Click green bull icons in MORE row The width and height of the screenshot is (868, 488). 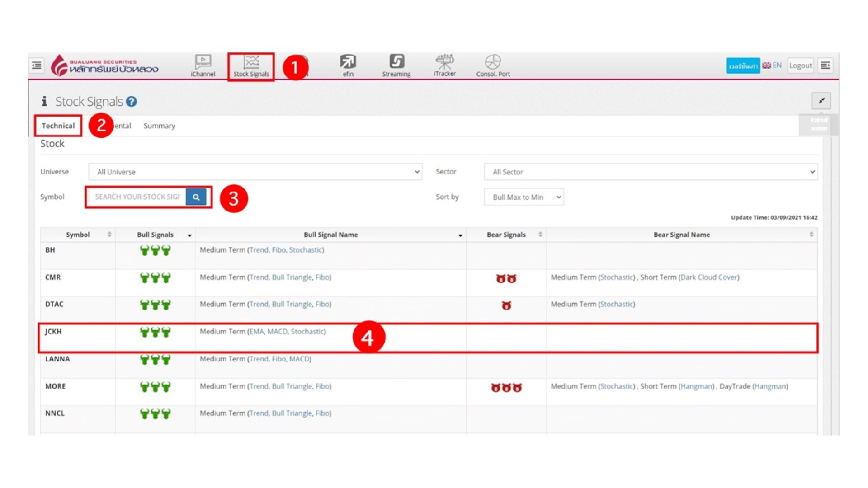[x=155, y=387]
